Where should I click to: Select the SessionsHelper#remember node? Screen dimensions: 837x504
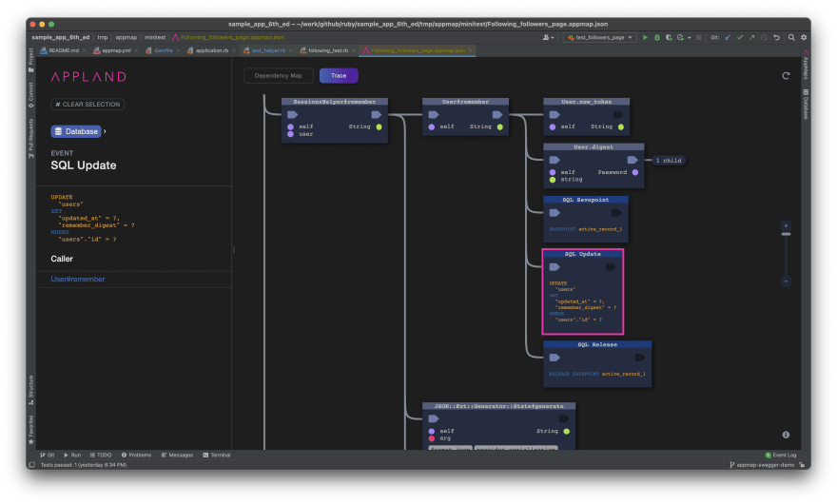pyautogui.click(x=334, y=120)
